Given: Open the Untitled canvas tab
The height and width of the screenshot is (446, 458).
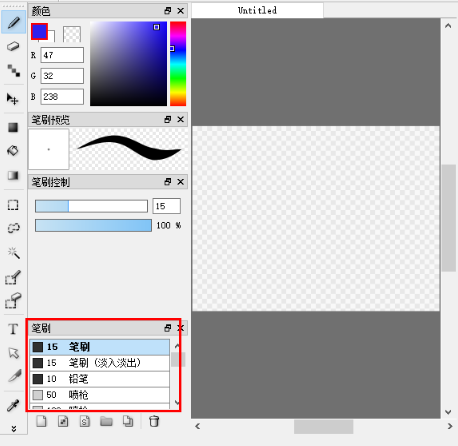Looking at the screenshot, I should tap(257, 10).
